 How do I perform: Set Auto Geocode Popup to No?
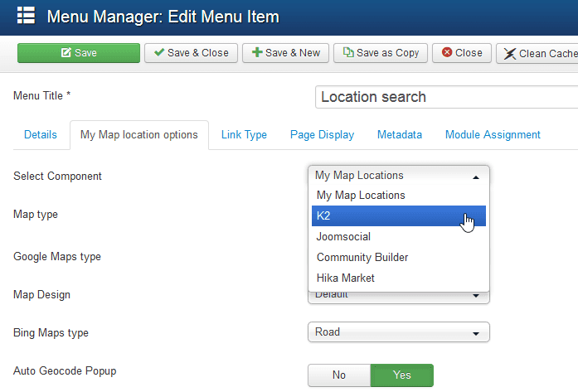click(338, 375)
